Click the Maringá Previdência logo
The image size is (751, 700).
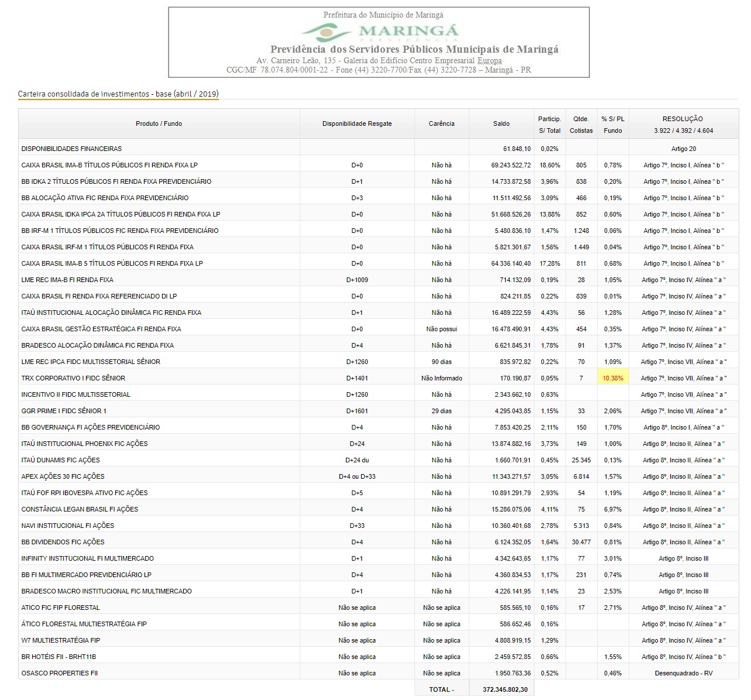[379, 32]
